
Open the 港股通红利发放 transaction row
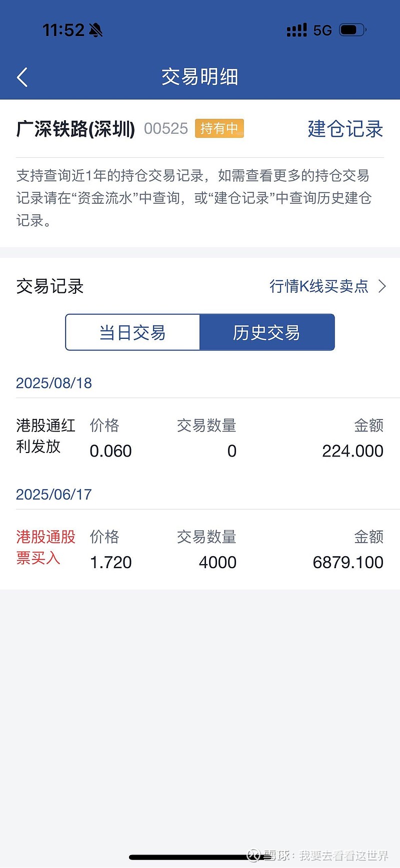(x=200, y=439)
